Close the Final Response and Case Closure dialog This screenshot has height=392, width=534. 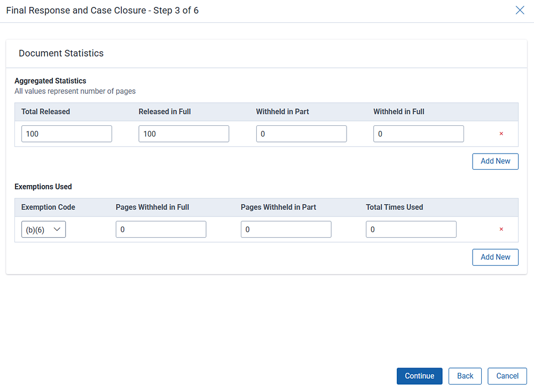click(520, 10)
